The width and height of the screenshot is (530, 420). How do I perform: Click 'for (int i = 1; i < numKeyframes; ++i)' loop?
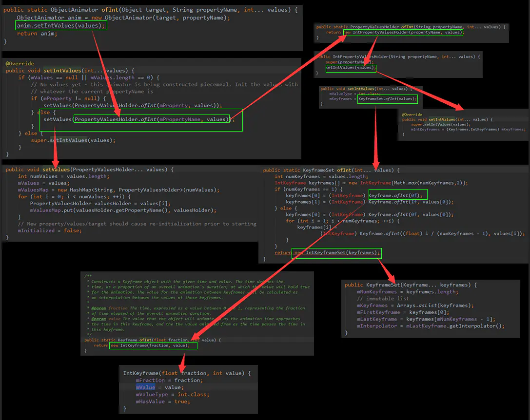tap(343, 221)
